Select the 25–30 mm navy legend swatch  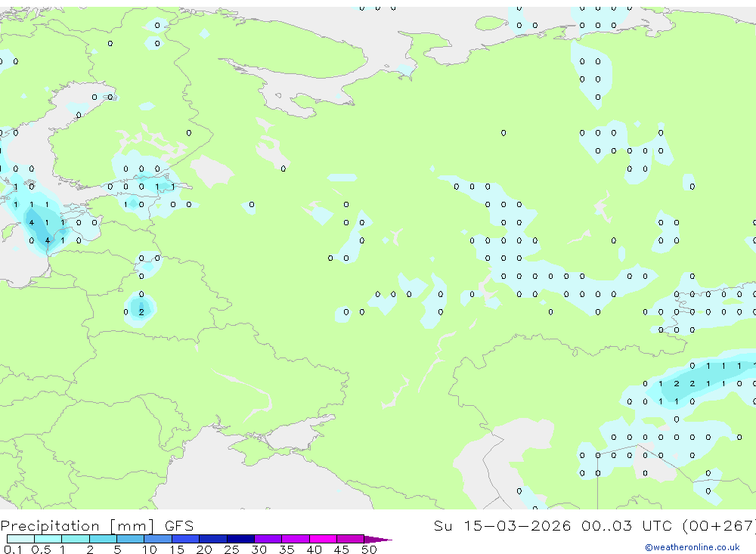[240, 539]
